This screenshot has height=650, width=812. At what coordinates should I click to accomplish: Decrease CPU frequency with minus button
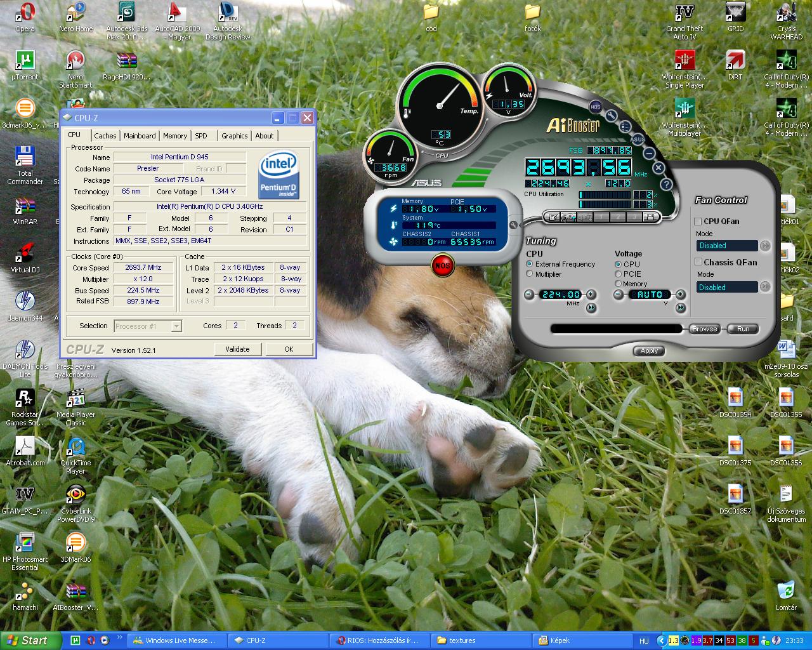[529, 295]
